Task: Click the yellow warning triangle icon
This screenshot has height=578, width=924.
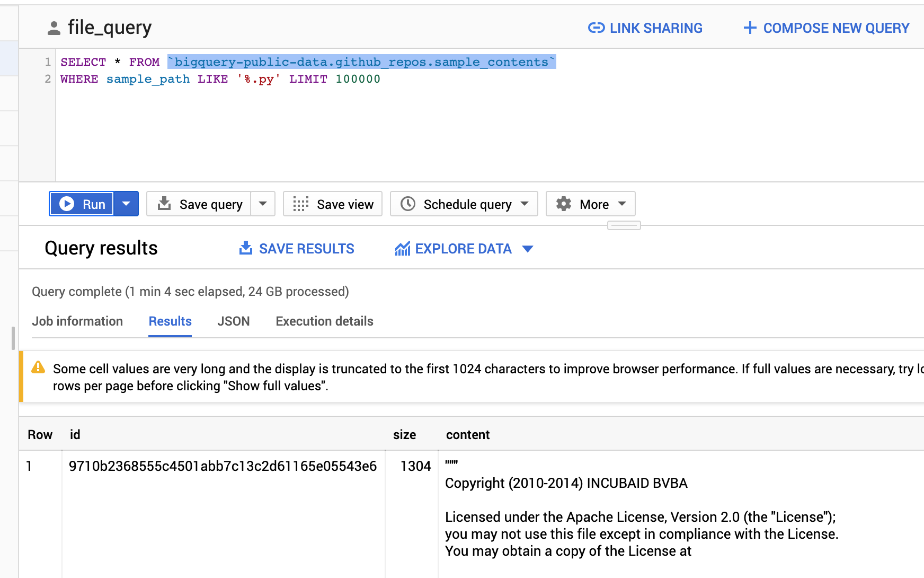Action: pos(38,367)
